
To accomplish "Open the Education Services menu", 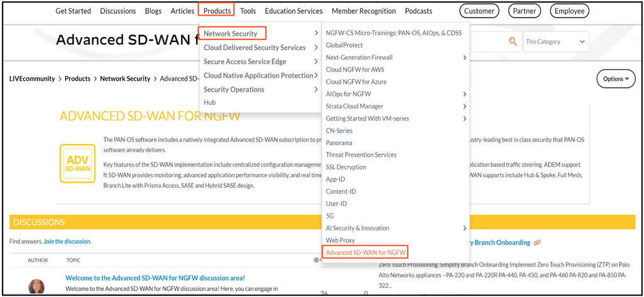I will click(293, 11).
